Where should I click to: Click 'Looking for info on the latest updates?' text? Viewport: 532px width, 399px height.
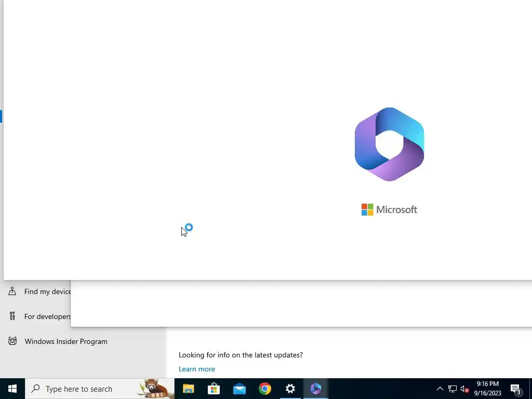[x=241, y=355]
